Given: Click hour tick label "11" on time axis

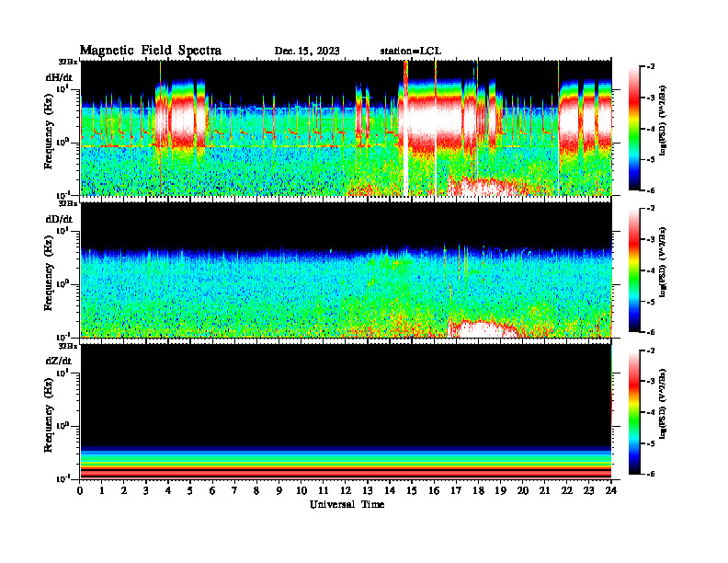Looking at the screenshot, I should click(x=324, y=490).
